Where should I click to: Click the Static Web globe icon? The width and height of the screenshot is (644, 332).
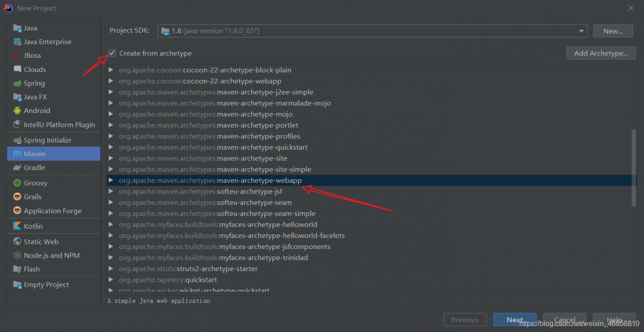click(x=17, y=241)
